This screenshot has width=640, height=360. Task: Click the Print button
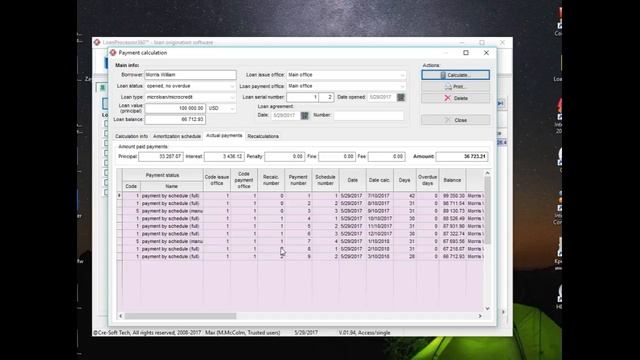pos(456,87)
